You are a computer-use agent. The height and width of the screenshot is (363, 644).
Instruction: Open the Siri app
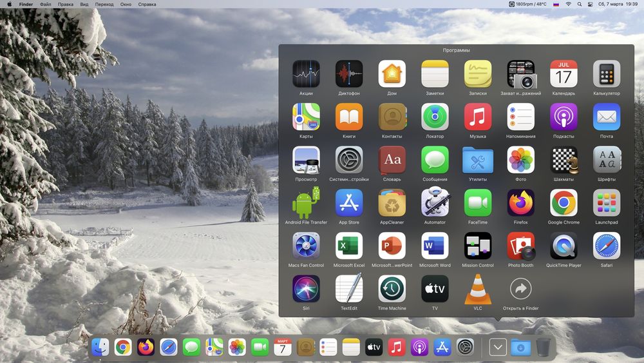pyautogui.click(x=306, y=289)
